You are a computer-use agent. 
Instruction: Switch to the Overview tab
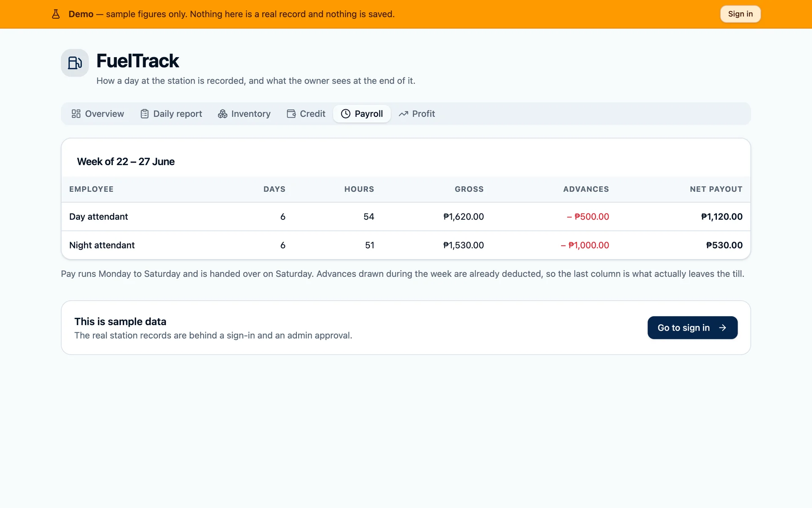tap(98, 114)
